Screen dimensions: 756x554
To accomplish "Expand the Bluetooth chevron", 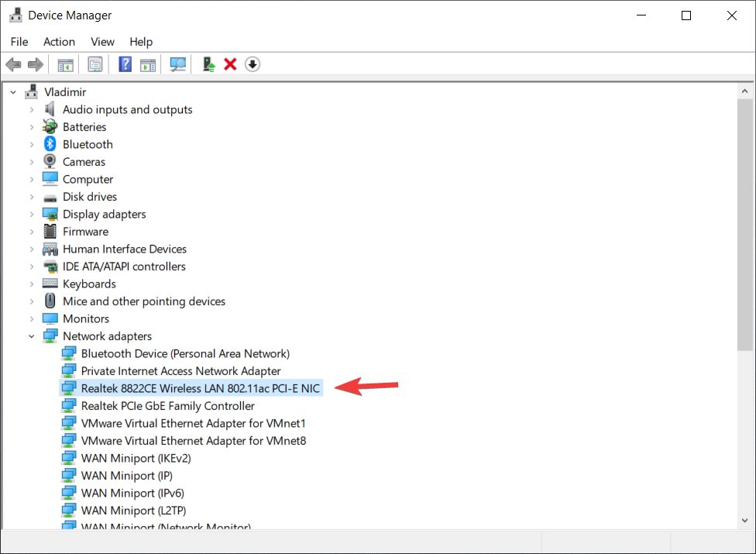I will [31, 145].
